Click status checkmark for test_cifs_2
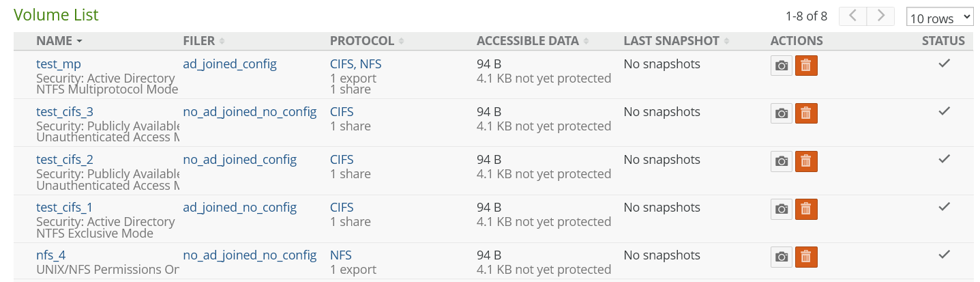The height and width of the screenshot is (282, 980). pos(944,158)
